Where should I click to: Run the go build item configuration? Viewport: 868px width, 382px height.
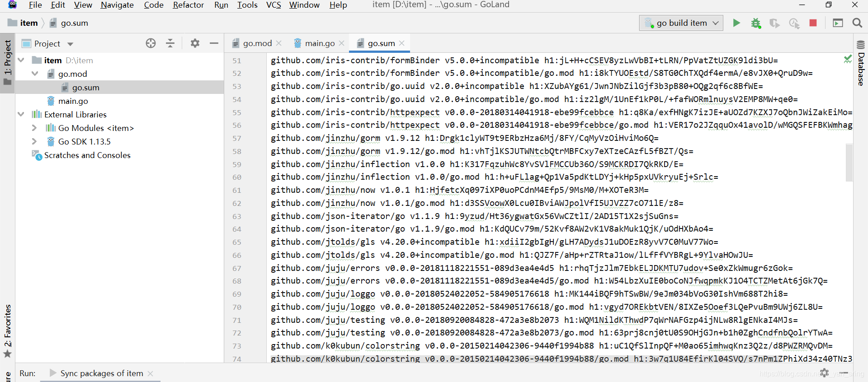tap(736, 23)
